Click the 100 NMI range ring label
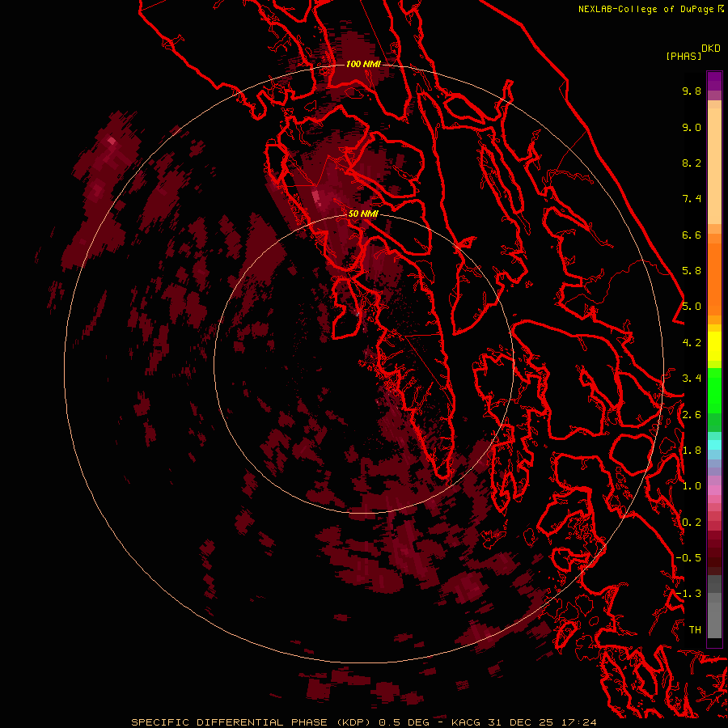Screen dimensions: 728x728 click(363, 64)
